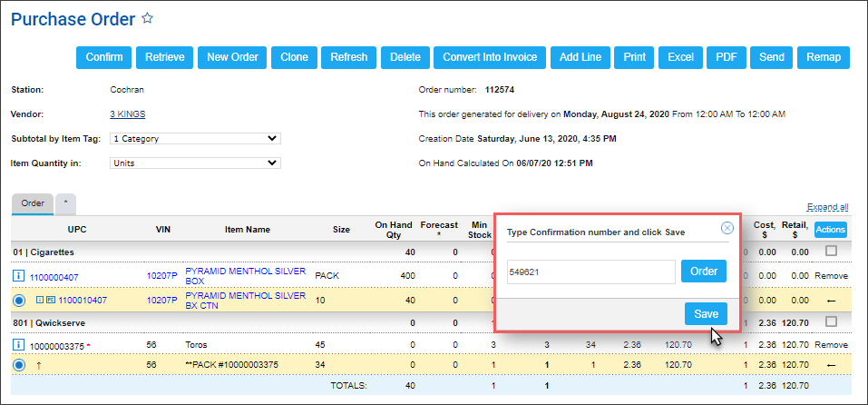Open the Subtotal by Item Tag dropdown
The width and height of the screenshot is (868, 405).
click(x=194, y=139)
